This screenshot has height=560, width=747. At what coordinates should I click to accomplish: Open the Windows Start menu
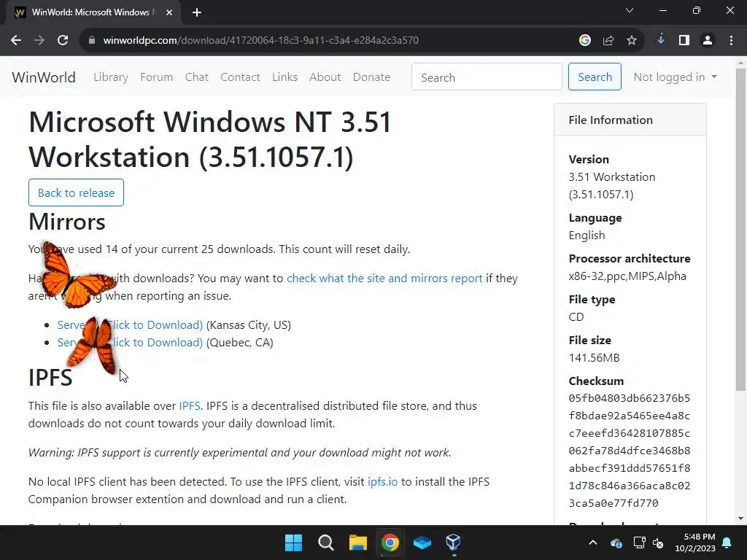pyautogui.click(x=293, y=542)
